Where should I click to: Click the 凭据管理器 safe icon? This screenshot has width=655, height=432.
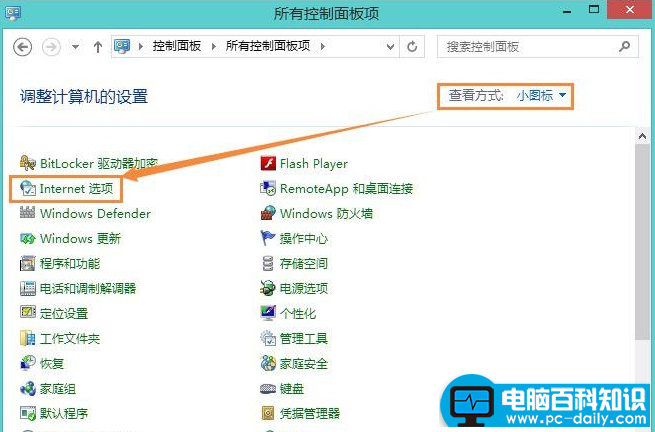(268, 414)
